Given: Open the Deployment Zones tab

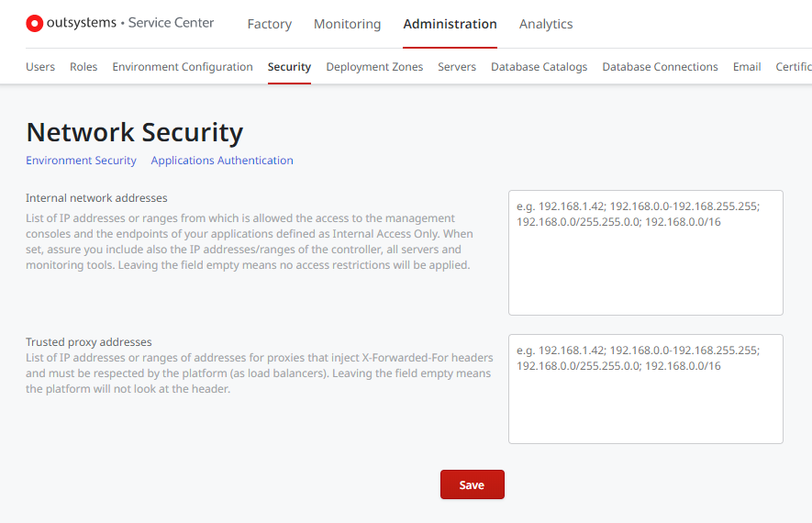Looking at the screenshot, I should (x=374, y=67).
